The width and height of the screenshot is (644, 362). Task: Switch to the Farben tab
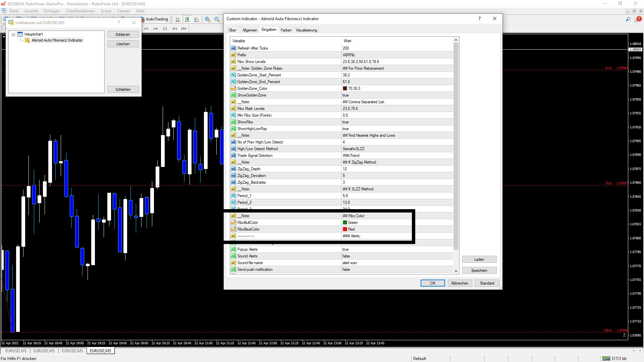pos(286,30)
